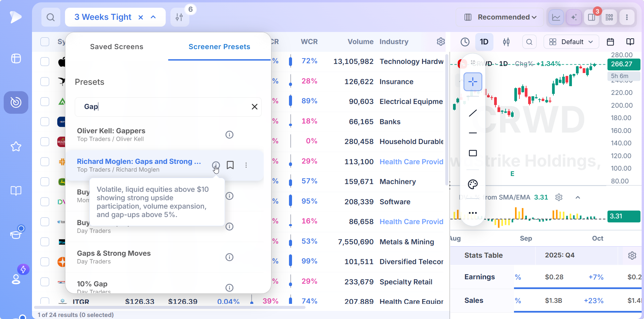Open the panel layout icon with badge 3

(591, 17)
